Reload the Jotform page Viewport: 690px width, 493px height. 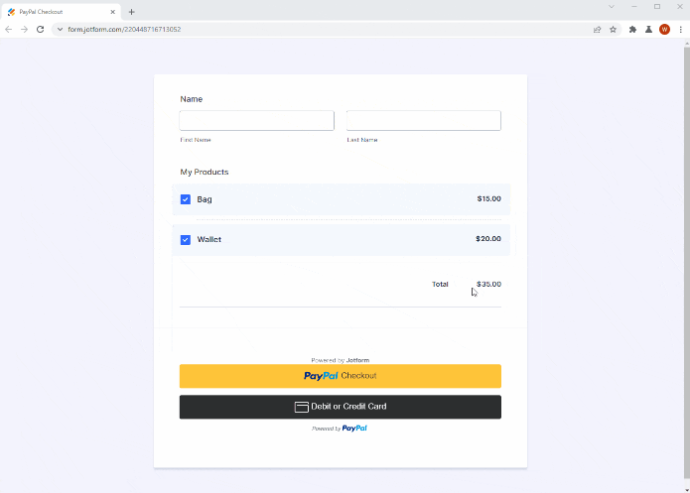coord(40,29)
